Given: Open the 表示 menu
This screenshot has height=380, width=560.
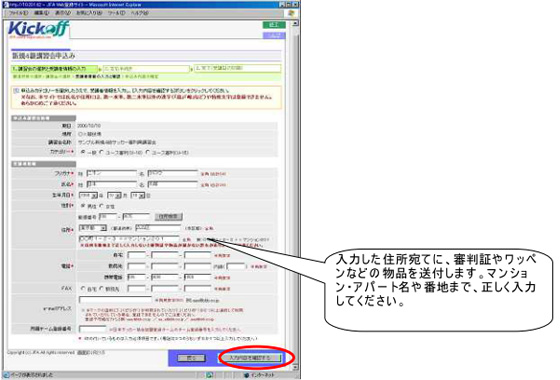Looking at the screenshot, I should tap(62, 13).
